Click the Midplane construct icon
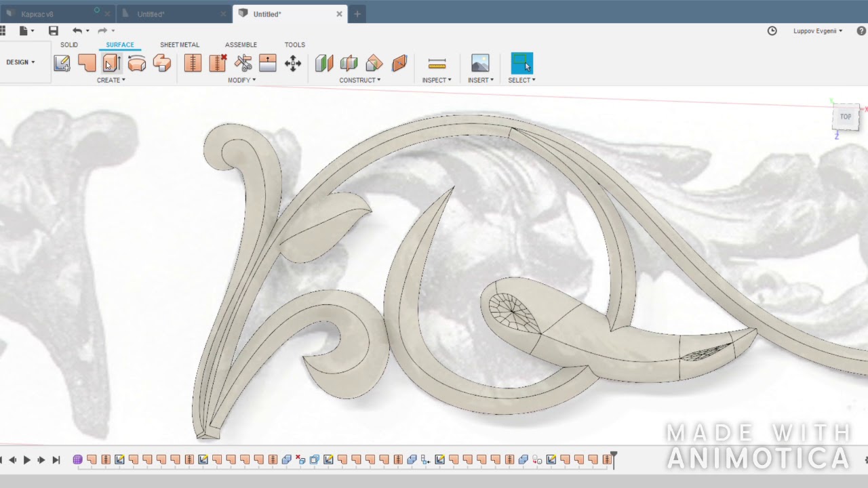Screen dimensions: 868x488 (399, 63)
